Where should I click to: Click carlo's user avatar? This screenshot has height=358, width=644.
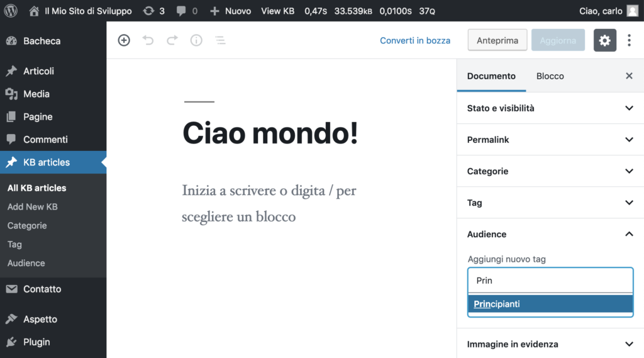(x=633, y=11)
